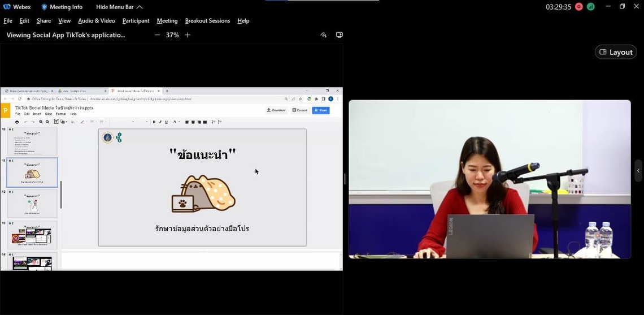Click the blue Share button in presentation
The height and width of the screenshot is (315, 644).
320,110
